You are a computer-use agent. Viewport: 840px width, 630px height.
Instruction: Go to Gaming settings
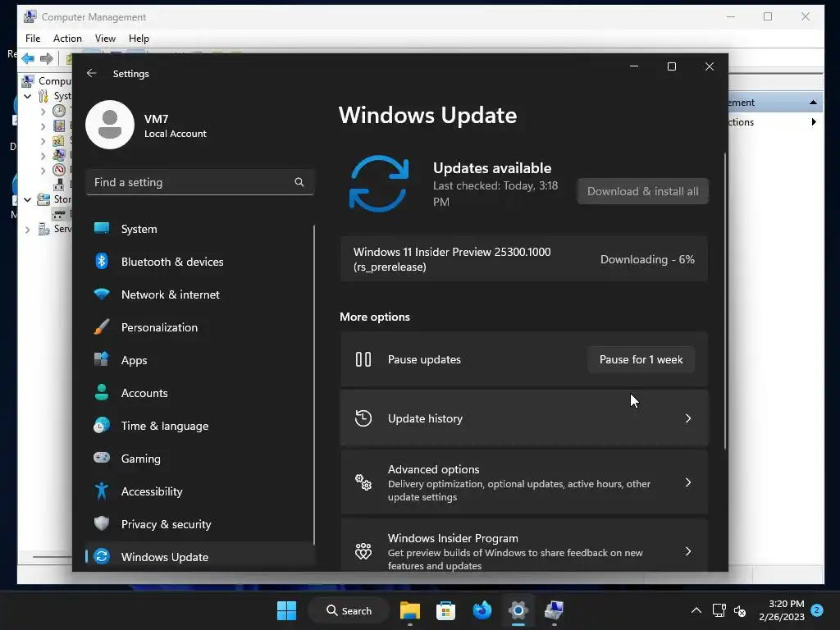(x=199, y=459)
